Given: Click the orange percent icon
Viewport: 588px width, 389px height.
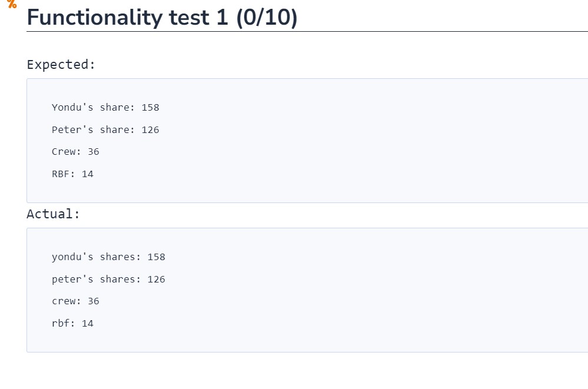Looking at the screenshot, I should 12,4.
